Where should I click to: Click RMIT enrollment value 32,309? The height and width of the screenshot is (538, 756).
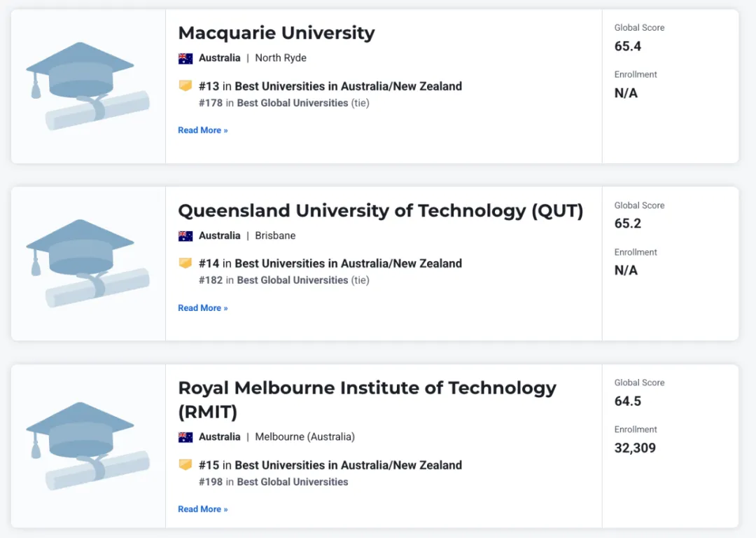[x=635, y=448]
